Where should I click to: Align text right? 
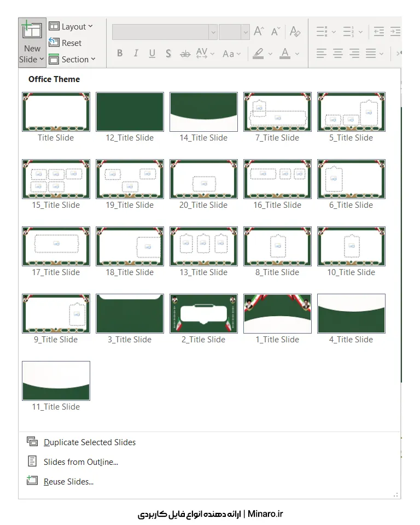click(354, 53)
